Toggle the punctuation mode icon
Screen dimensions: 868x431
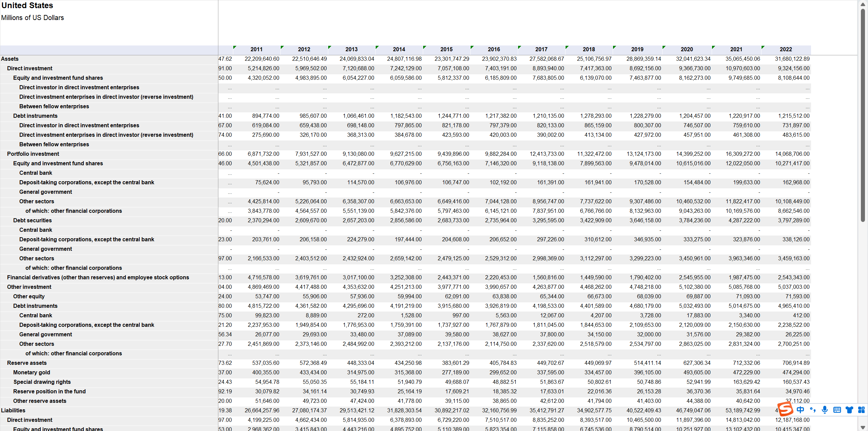tap(813, 410)
